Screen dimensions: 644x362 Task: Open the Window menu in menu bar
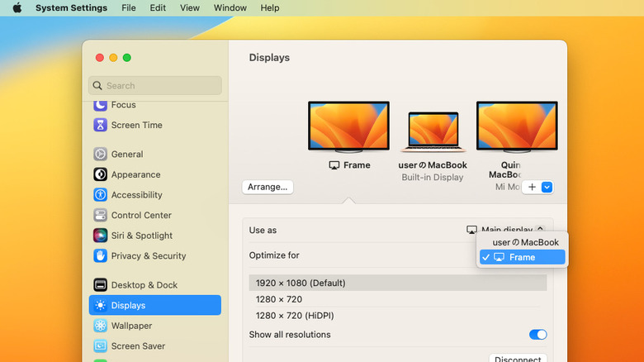click(x=230, y=7)
